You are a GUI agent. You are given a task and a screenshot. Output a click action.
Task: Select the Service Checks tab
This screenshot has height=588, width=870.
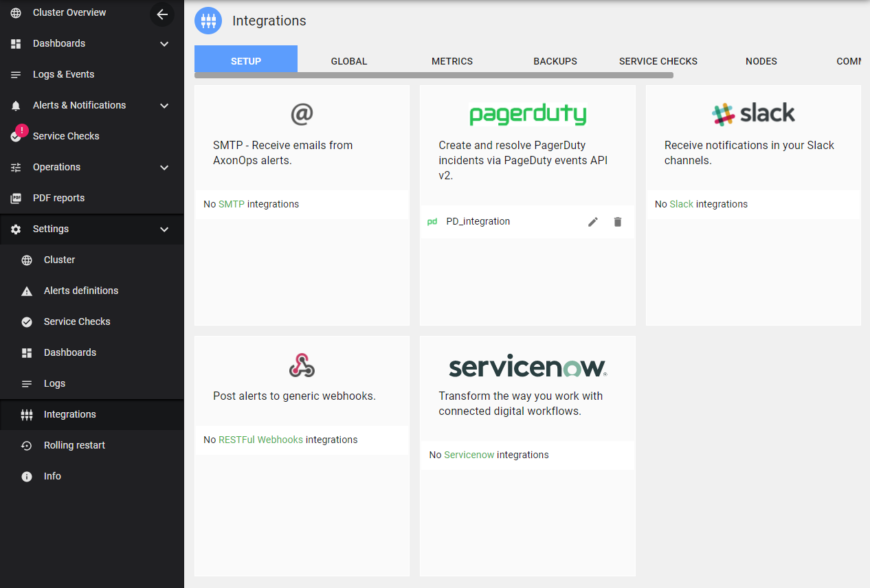coord(658,61)
